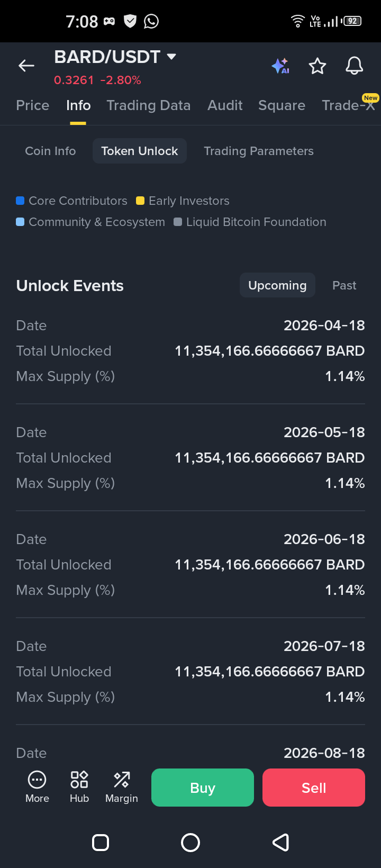Tap the back arrow icon

26,66
